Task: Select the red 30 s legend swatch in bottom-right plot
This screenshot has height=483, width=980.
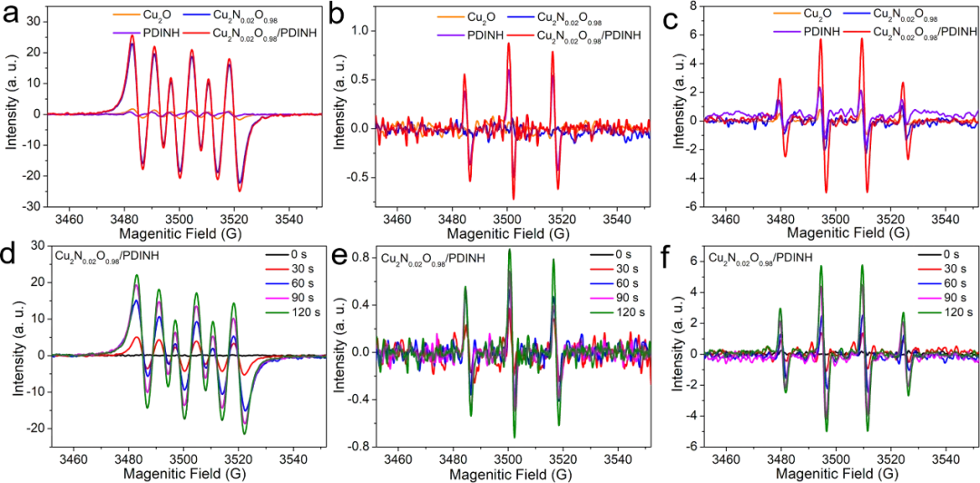Action: click(932, 271)
